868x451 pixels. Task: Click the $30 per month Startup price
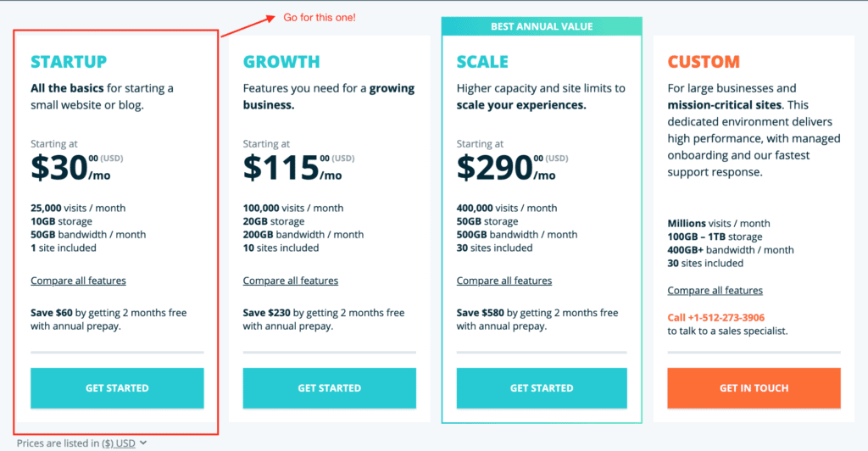click(70, 168)
